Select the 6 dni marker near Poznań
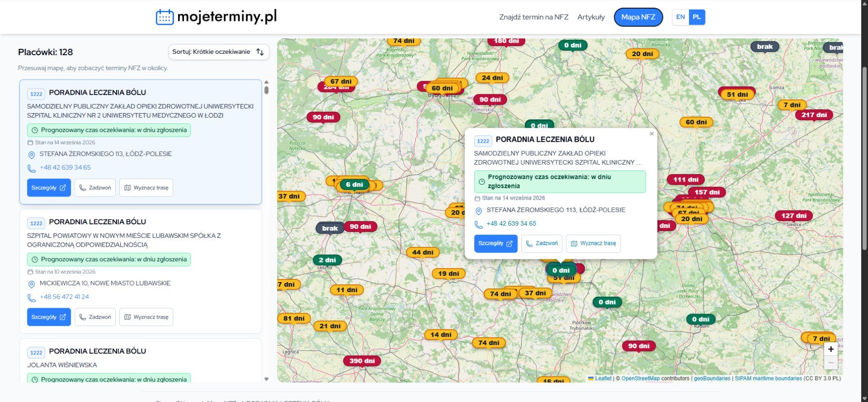 [354, 185]
